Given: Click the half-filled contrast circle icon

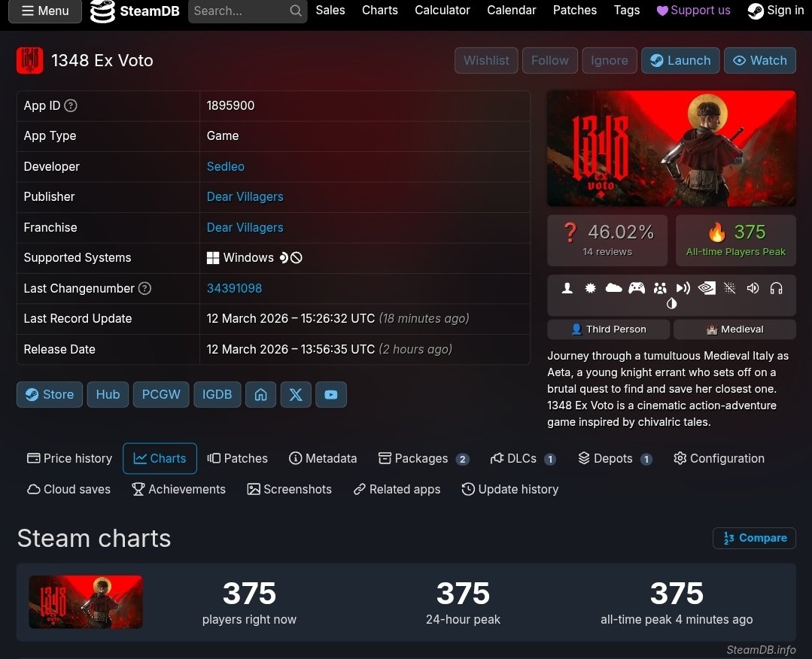Looking at the screenshot, I should coord(672,303).
